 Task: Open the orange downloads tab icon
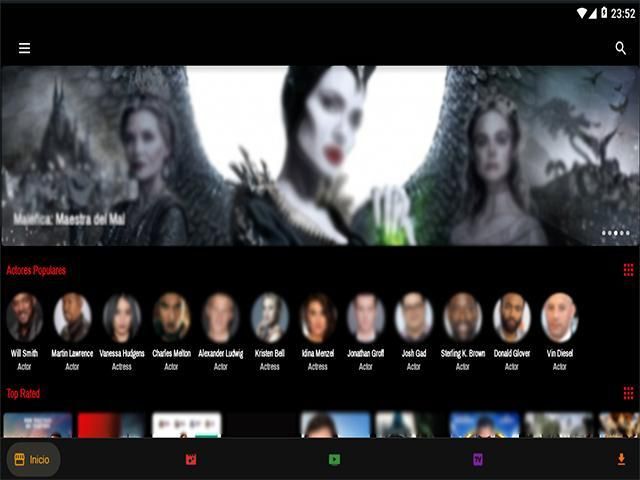click(x=621, y=460)
